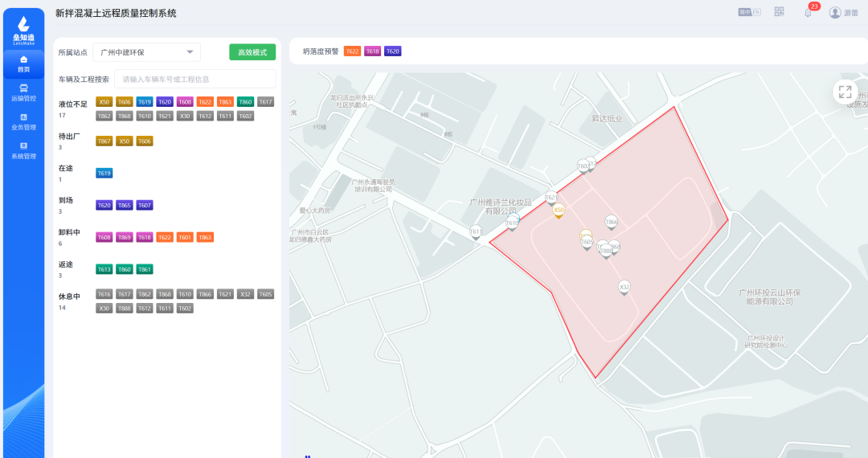Select T620 tag in 液位不足 row
The width and height of the screenshot is (868, 458).
165,102
